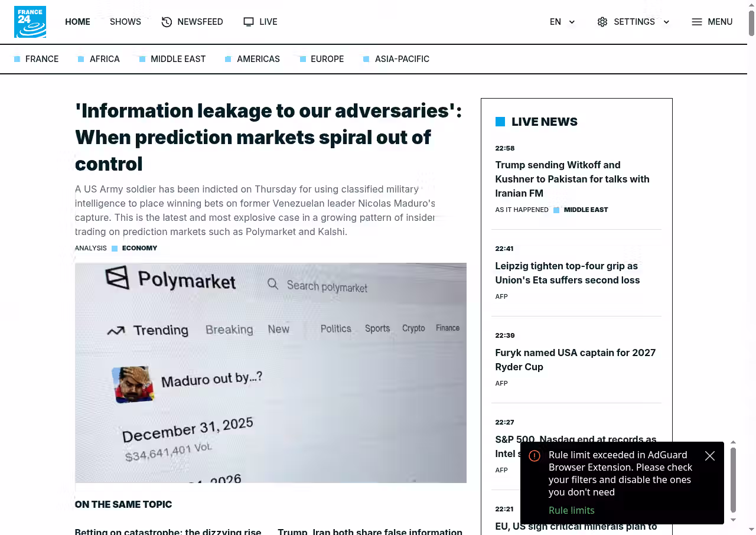Open the Rule limits link
This screenshot has height=535, width=756.
[571, 510]
